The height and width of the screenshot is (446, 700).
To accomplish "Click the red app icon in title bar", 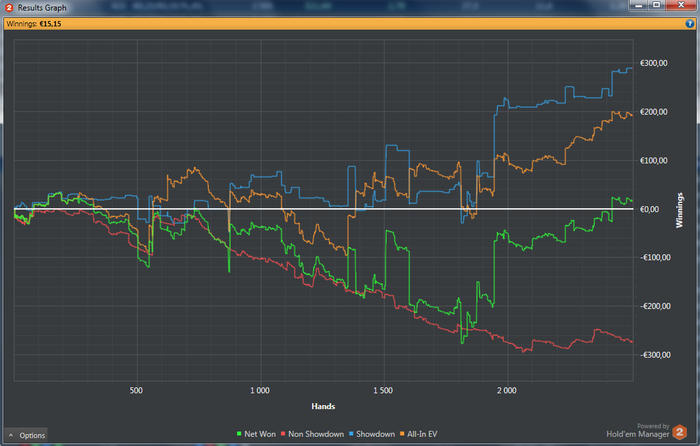I will (8, 8).
